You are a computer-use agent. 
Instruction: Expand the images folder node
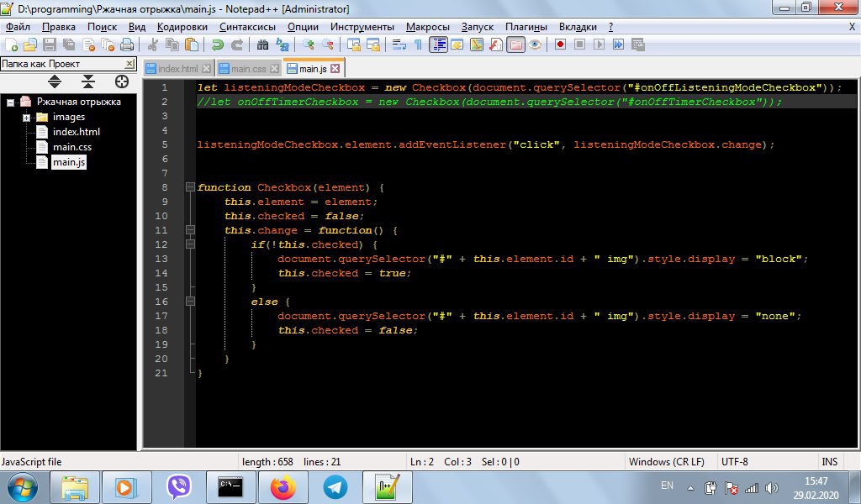click(26, 118)
